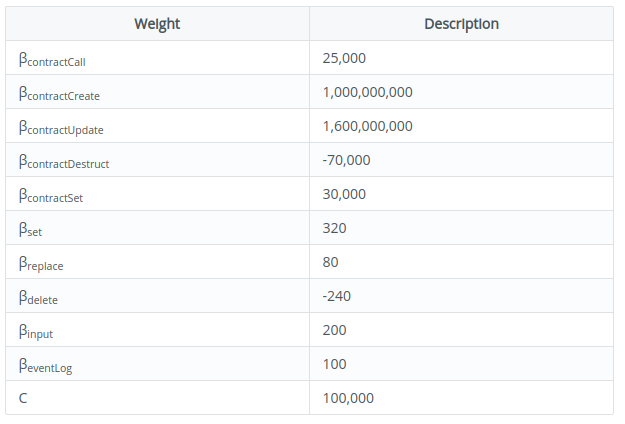Image resolution: width=625 pixels, height=424 pixels.
Task: Click the -240 value for βdelete
Action: (x=337, y=296)
